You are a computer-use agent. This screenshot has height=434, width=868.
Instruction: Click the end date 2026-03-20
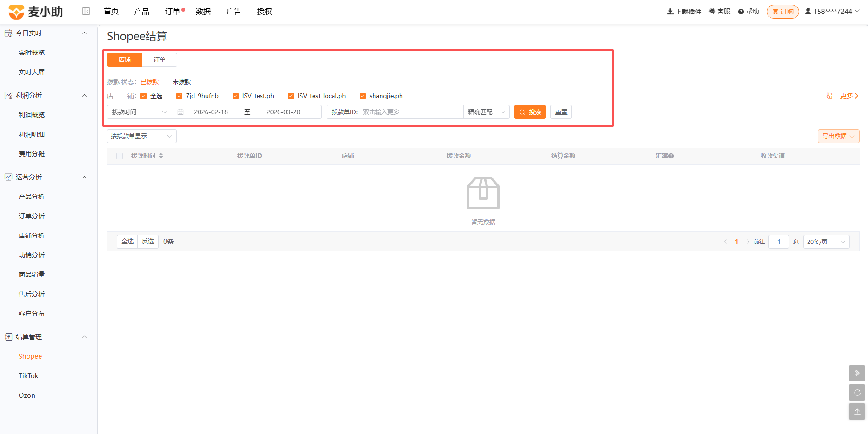point(283,112)
